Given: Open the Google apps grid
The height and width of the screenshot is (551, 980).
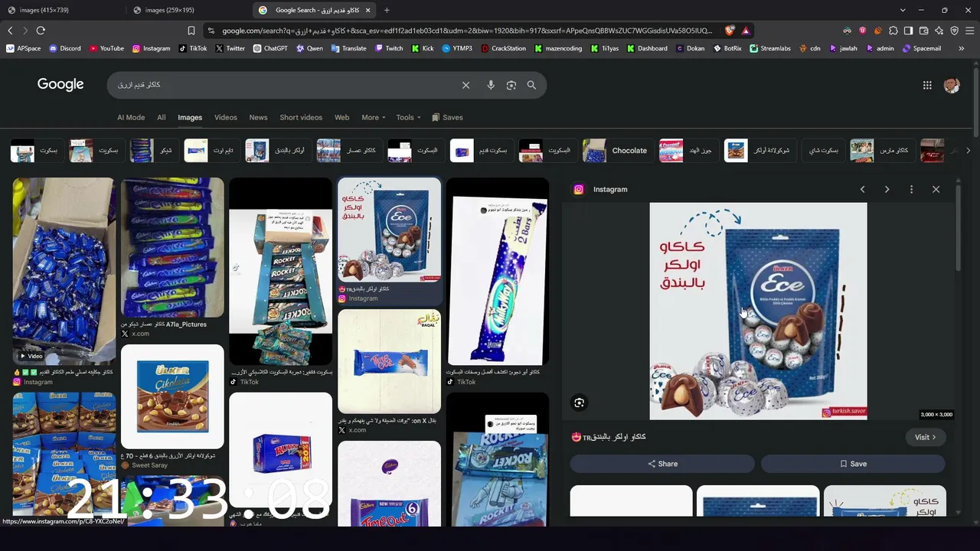Looking at the screenshot, I should (927, 85).
